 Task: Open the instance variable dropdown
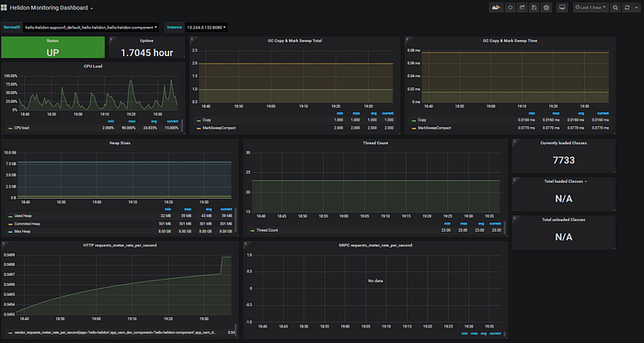pyautogui.click(x=206, y=28)
